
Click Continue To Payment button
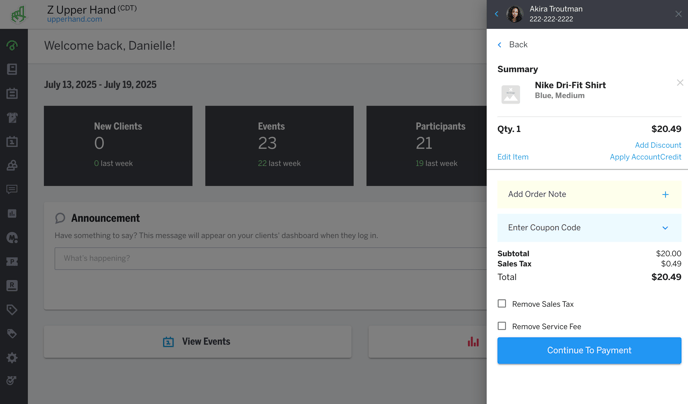tap(589, 350)
